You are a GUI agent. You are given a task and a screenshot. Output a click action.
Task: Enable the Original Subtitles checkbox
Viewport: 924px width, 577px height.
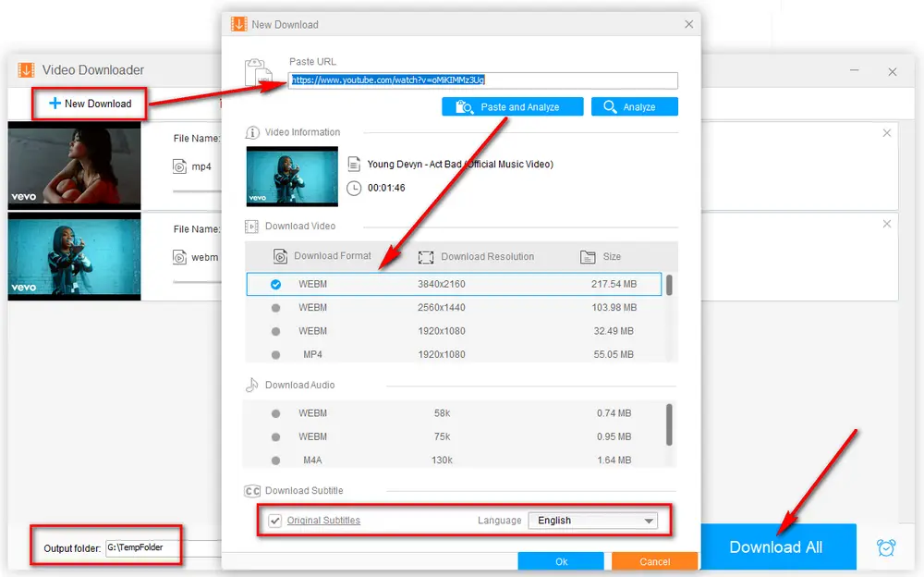(x=275, y=521)
